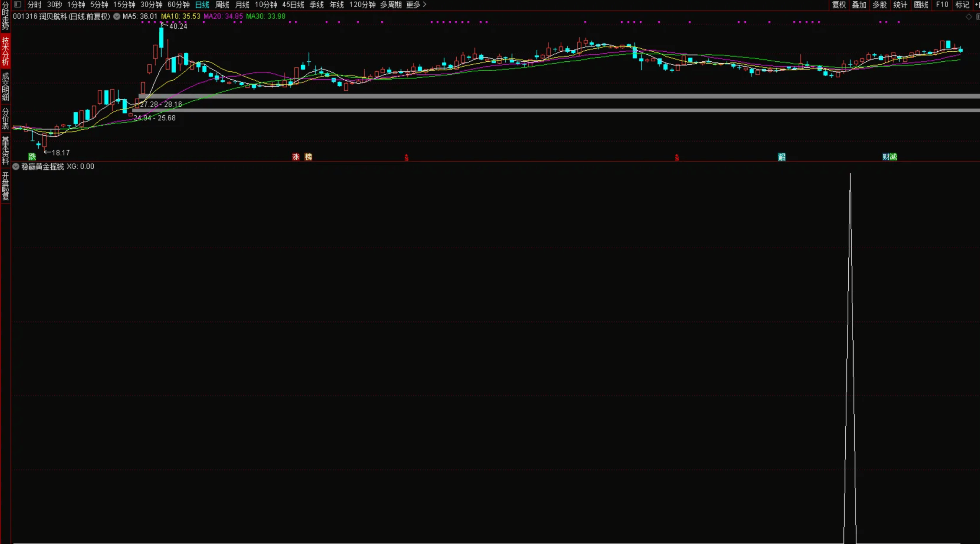Click the blue 解 event marker
Viewport: 980px width, 544px height.
(x=782, y=157)
